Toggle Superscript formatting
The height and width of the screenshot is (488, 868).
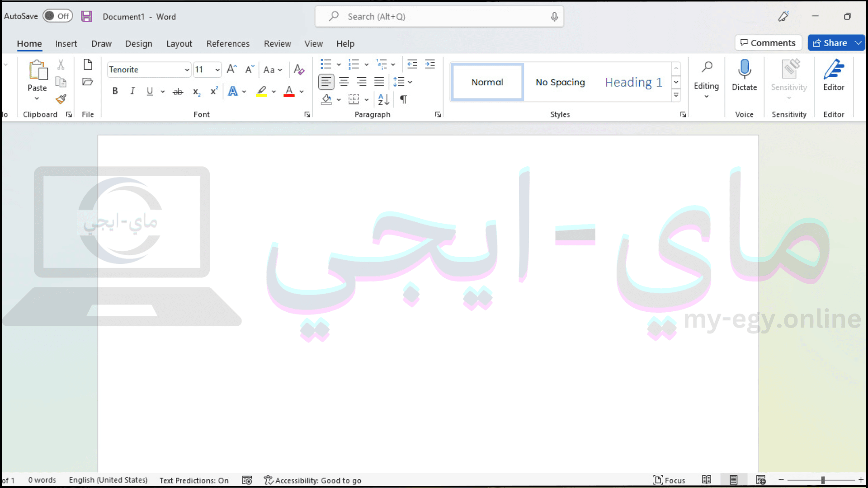pyautogui.click(x=214, y=91)
